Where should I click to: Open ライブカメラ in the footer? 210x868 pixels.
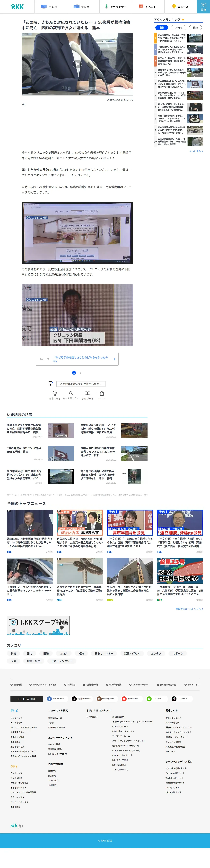(92, 717)
